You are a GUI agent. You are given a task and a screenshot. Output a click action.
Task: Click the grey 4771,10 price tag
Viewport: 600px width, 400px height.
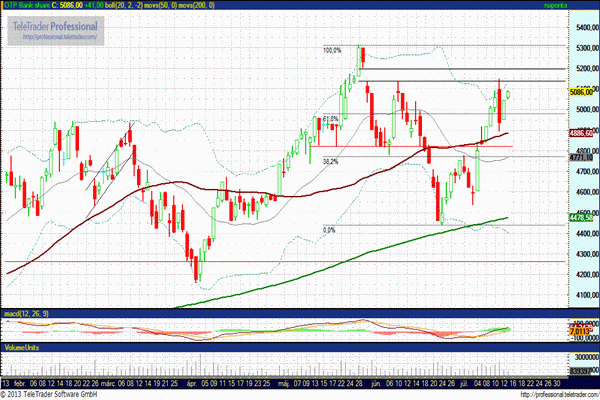coord(582,157)
